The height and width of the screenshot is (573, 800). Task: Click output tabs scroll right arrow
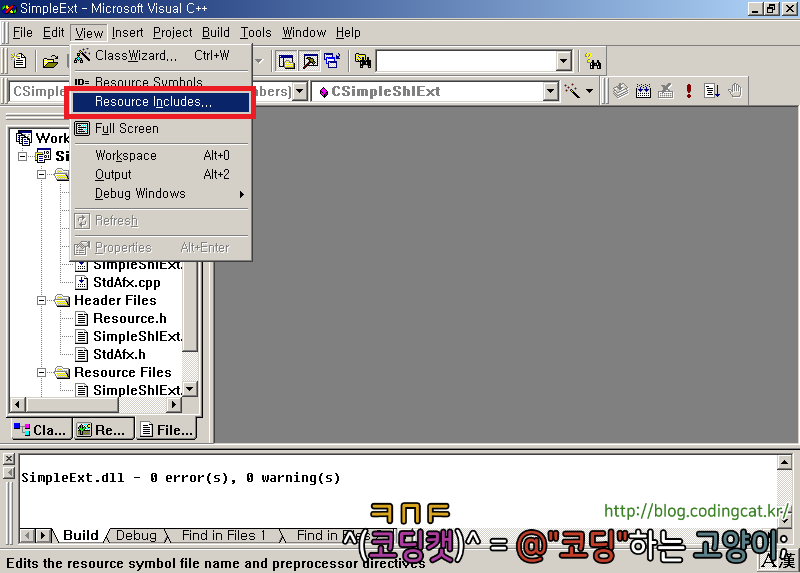tap(44, 536)
